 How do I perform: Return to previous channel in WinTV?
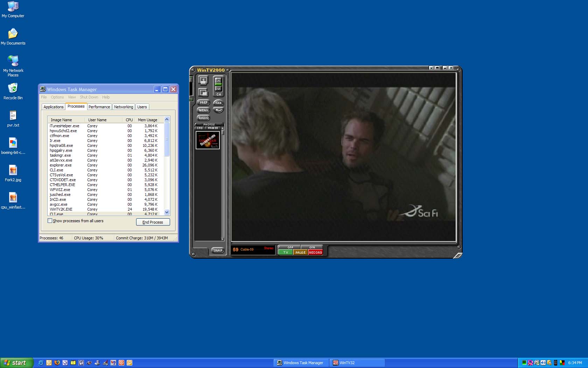(218, 110)
